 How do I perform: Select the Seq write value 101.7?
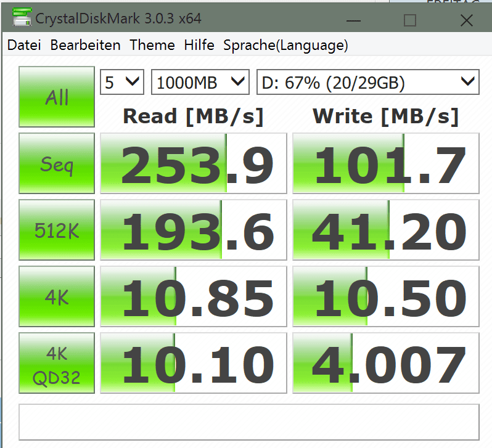pos(386,163)
